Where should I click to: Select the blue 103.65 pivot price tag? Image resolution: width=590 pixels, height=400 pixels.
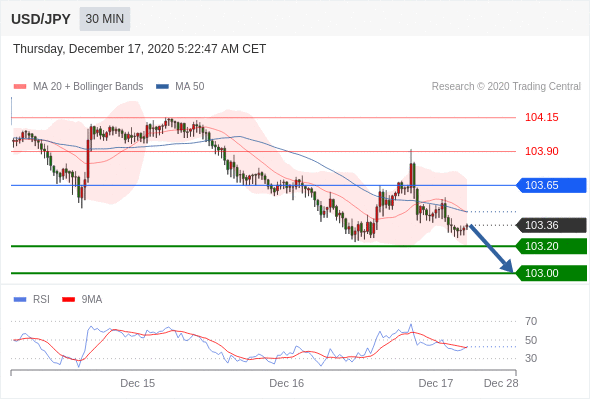coord(551,186)
